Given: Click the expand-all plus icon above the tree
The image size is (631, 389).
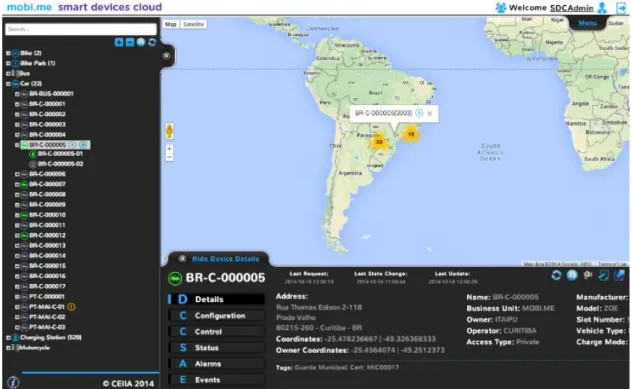Looking at the screenshot, I should tap(119, 42).
